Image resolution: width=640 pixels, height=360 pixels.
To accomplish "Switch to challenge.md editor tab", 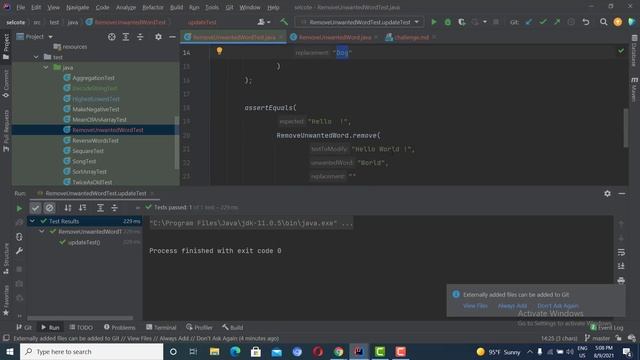I will click(411, 37).
